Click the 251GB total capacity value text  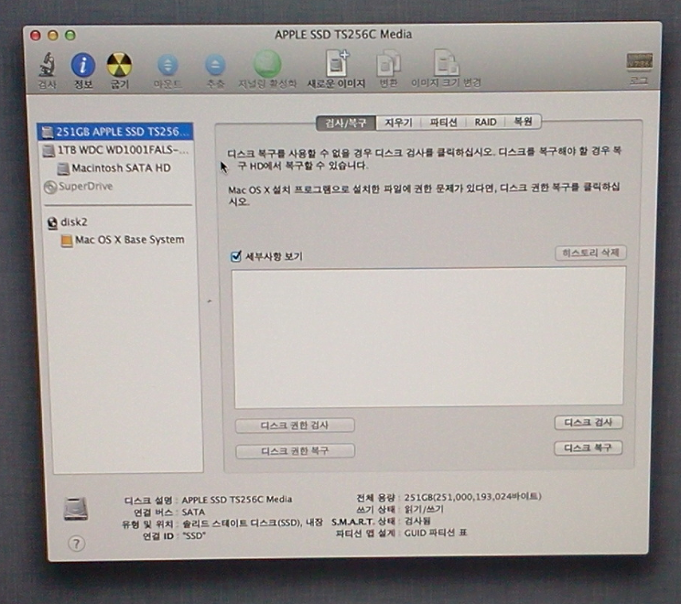coord(473,496)
